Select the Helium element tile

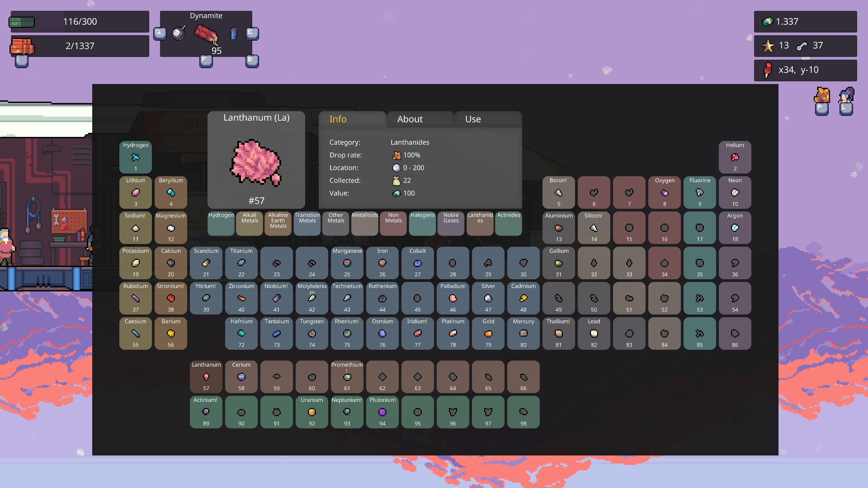point(735,157)
